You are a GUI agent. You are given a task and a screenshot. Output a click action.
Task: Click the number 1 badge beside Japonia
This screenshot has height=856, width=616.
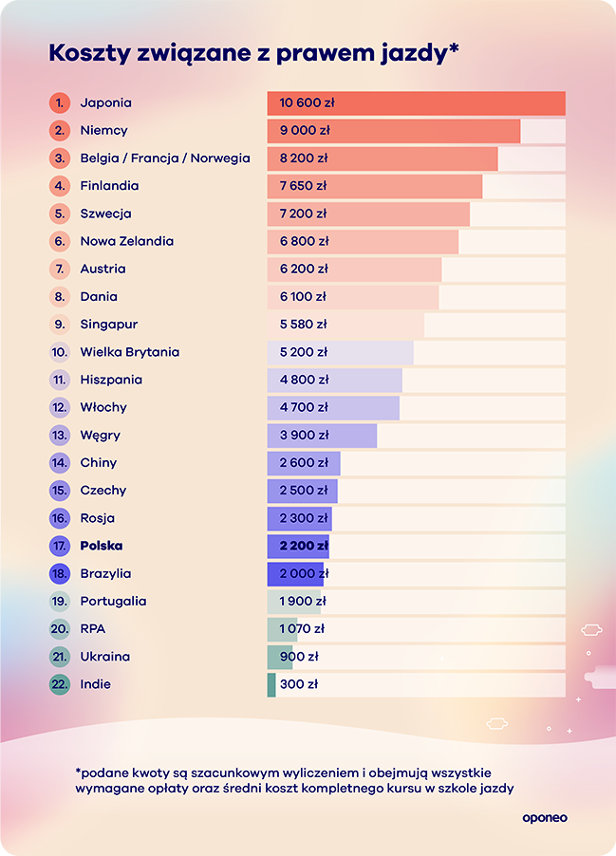[x=60, y=102]
